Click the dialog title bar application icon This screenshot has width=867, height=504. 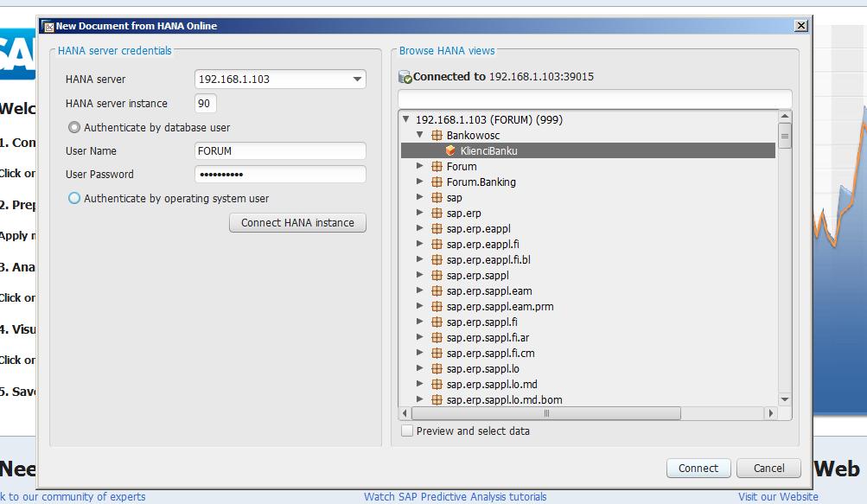(48, 26)
